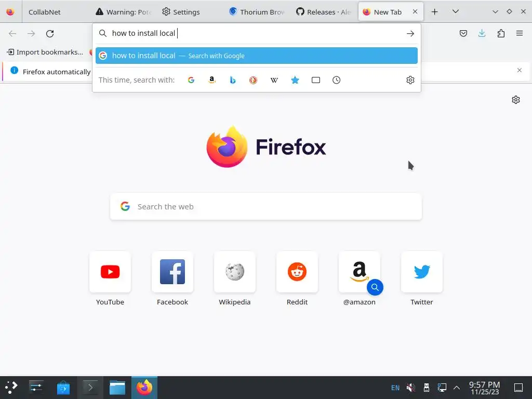Switch to the Thorium Browser tab
Screen dimensions: 532x399
click(x=257, y=12)
